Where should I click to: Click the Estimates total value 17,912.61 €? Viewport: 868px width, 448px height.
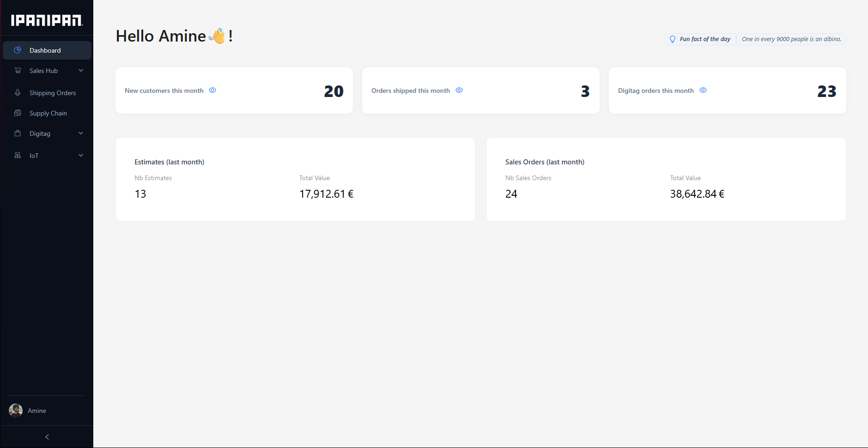(x=326, y=194)
